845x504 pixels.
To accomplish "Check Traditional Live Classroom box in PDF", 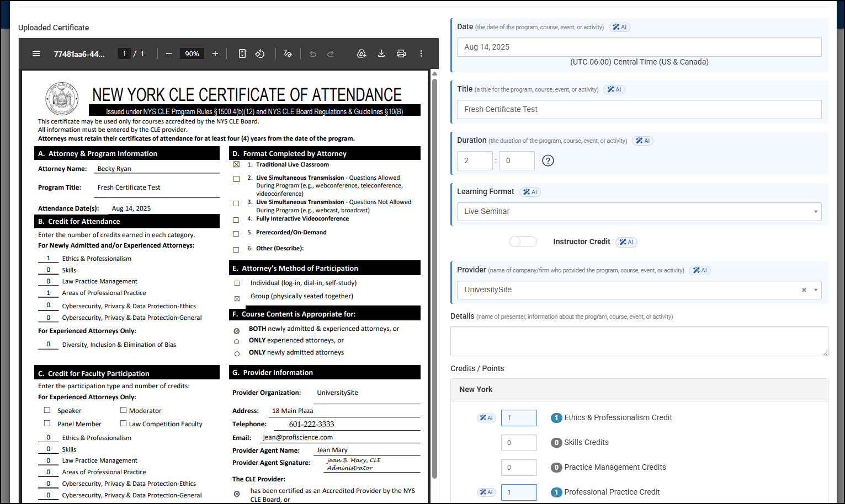I will [x=236, y=164].
